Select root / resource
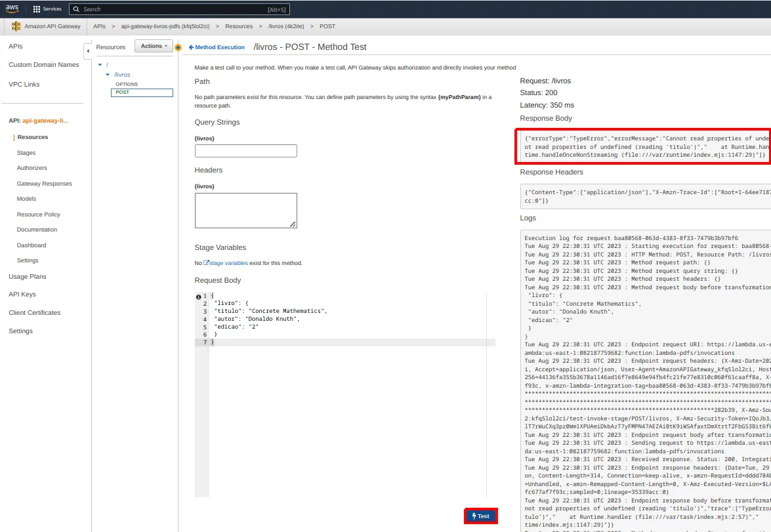771x532 pixels. coord(107,65)
